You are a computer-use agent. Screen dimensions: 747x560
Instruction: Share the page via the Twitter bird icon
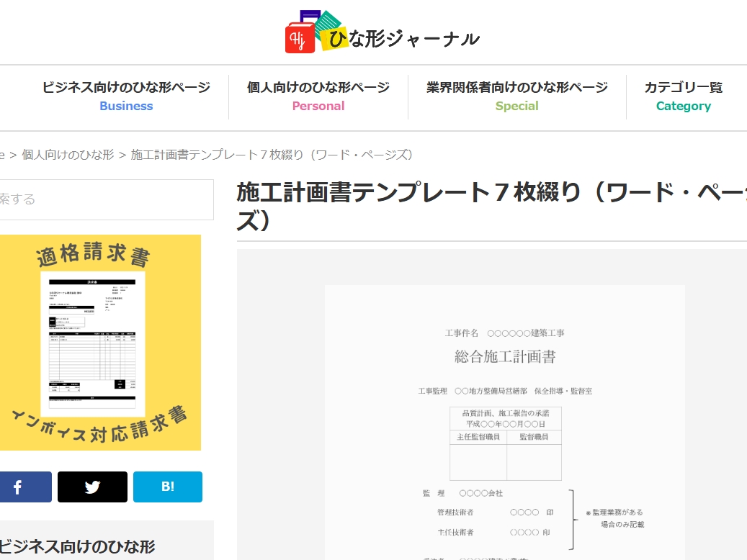pyautogui.click(x=92, y=487)
